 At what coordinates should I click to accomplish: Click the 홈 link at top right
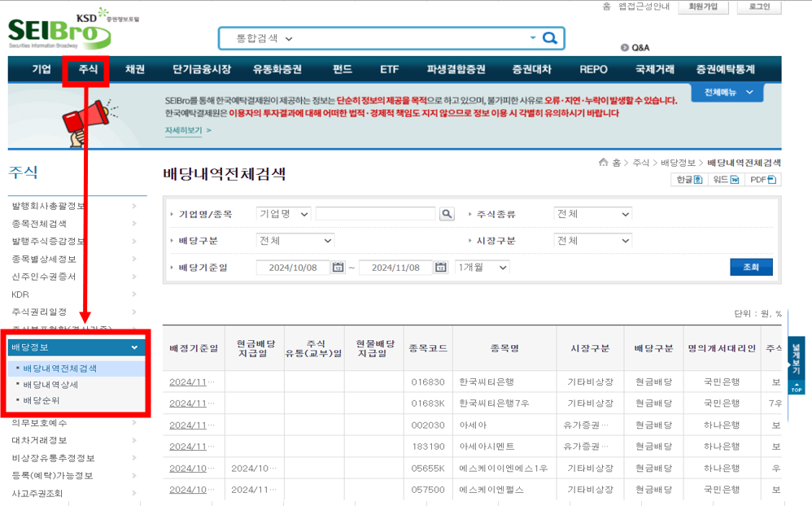[x=606, y=7]
